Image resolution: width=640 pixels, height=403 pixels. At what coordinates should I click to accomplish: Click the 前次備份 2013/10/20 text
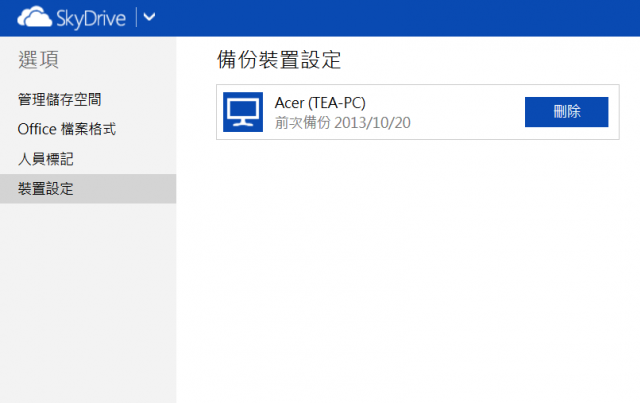click(342, 122)
